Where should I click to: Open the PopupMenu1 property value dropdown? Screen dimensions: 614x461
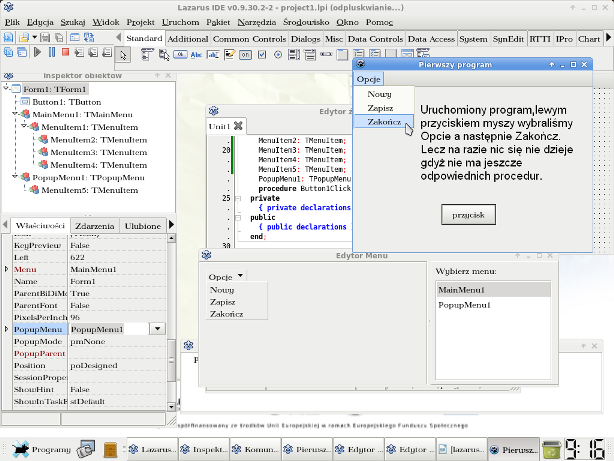pos(157,329)
